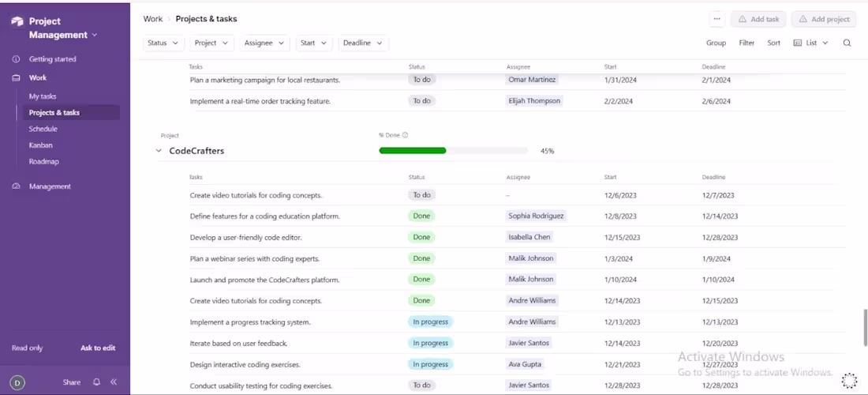The image size is (868, 395).
Task: Go to Kanban in sidebar
Action: [41, 145]
